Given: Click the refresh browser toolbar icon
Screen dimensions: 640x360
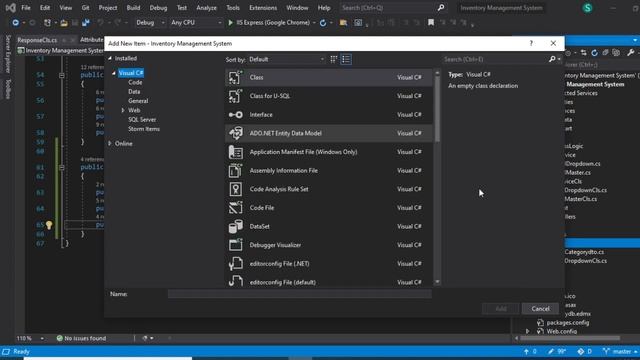Looking at the screenshot, I should pyautogui.click(x=323, y=23).
